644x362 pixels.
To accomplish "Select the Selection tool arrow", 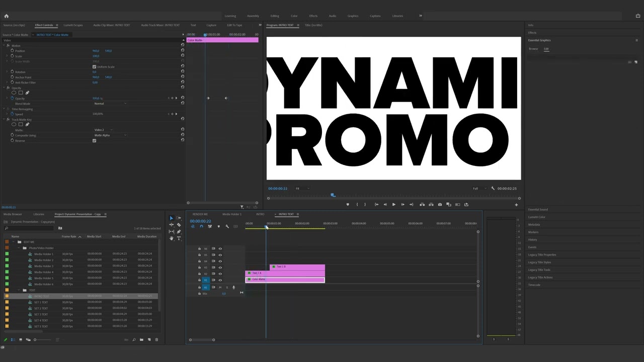I will [171, 218].
